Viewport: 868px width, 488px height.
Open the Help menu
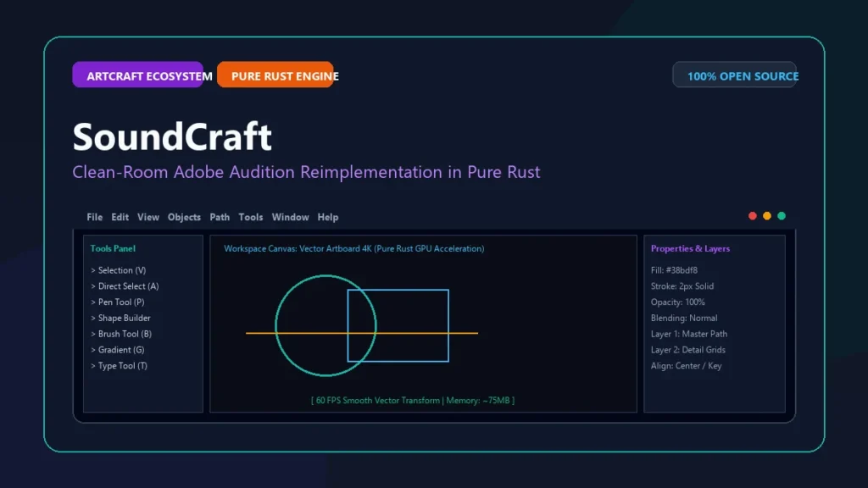pos(328,218)
